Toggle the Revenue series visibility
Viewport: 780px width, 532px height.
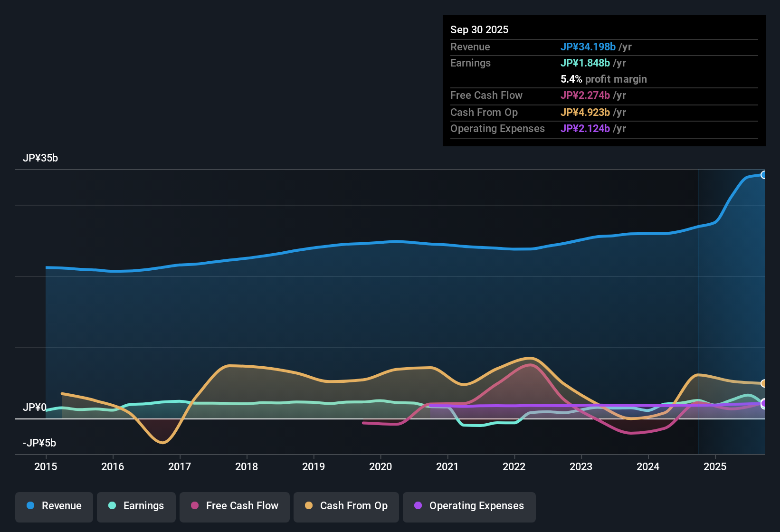pos(54,506)
